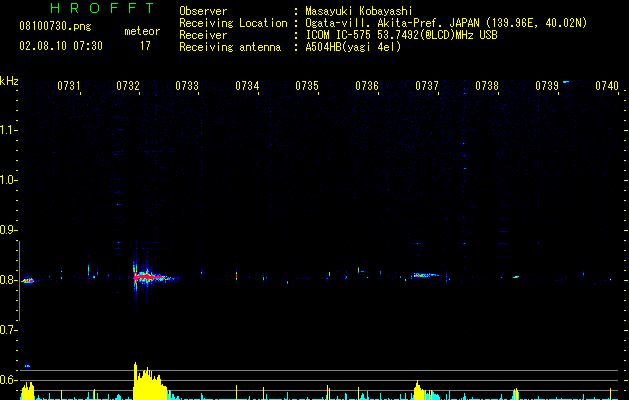Click the HROFFT title text
Viewport: 629px width, 400px height.
pos(103,8)
